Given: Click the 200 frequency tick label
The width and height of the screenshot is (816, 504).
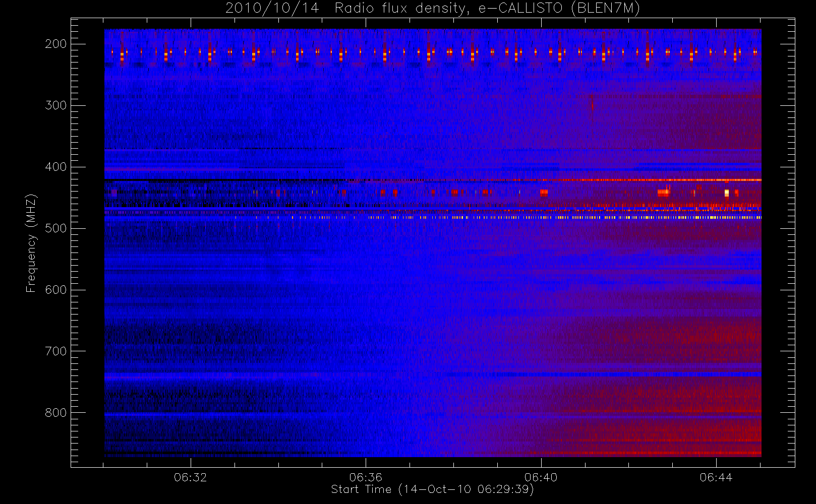Looking at the screenshot, I should pos(55,44).
